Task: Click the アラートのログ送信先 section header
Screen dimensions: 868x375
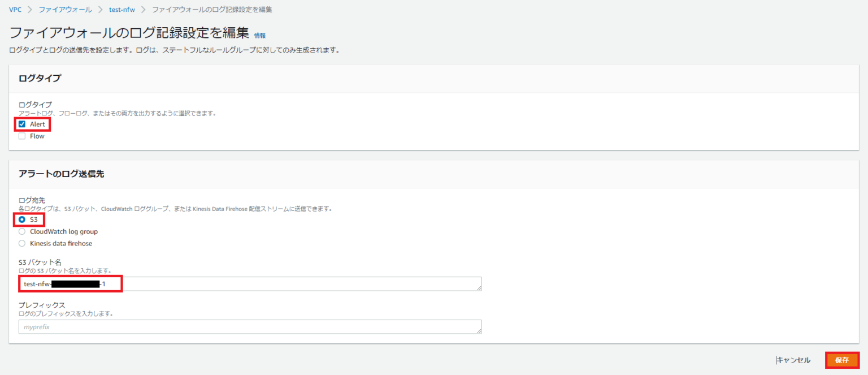Action: pos(62,173)
